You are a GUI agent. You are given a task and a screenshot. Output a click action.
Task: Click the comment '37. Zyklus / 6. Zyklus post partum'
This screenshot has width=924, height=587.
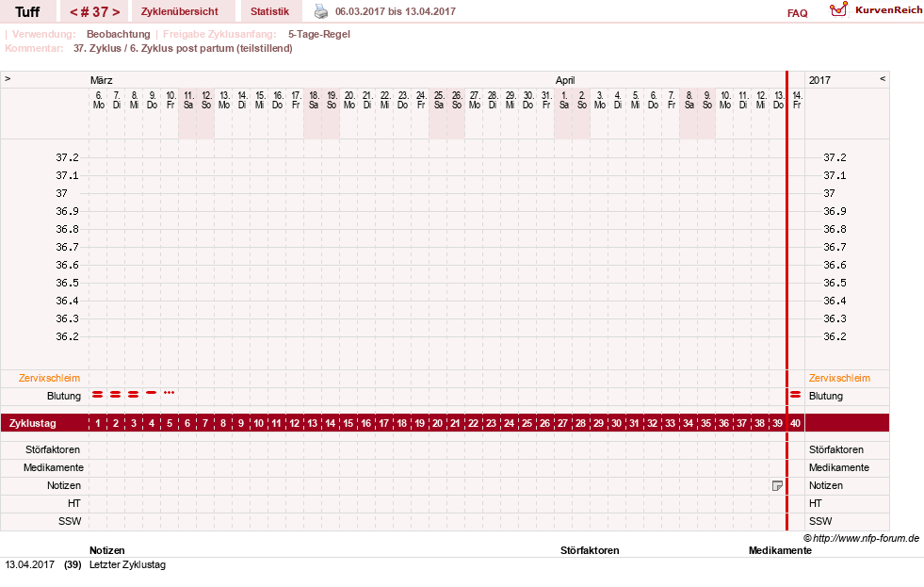pos(183,48)
